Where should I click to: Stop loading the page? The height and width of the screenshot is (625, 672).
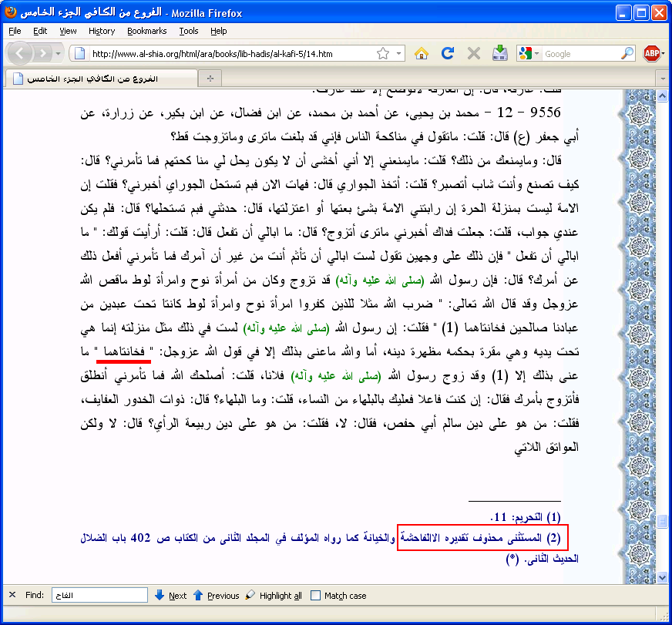(474, 54)
